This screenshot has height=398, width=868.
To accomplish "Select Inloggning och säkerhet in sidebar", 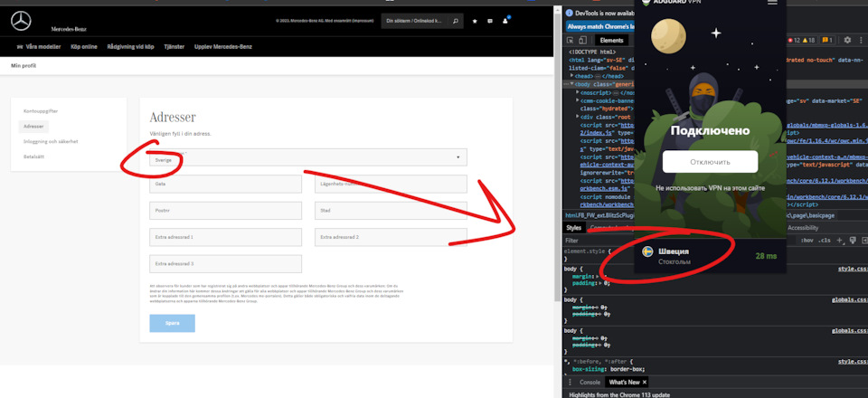I will [51, 142].
